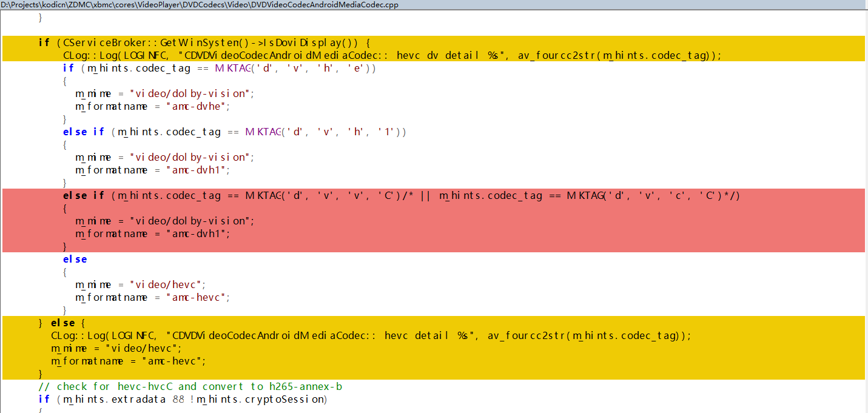This screenshot has height=413, width=868.
Task: Click the file path header at top
Action: pos(200,5)
